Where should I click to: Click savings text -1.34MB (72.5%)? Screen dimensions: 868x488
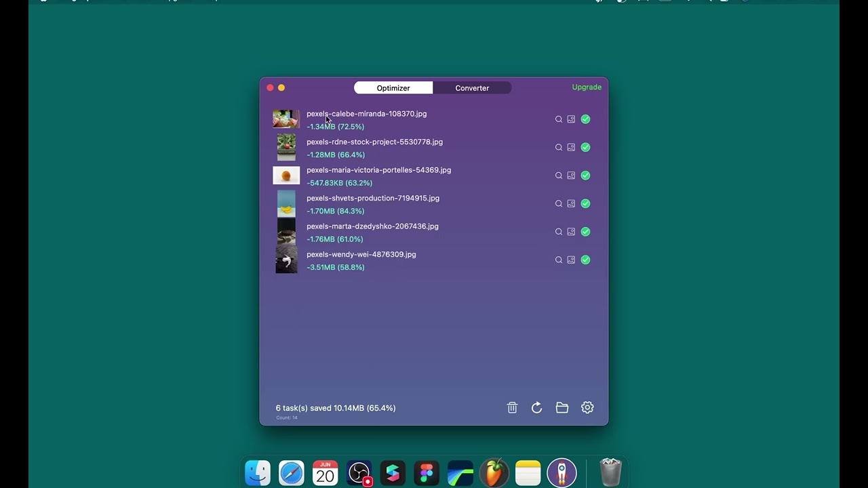(x=335, y=127)
